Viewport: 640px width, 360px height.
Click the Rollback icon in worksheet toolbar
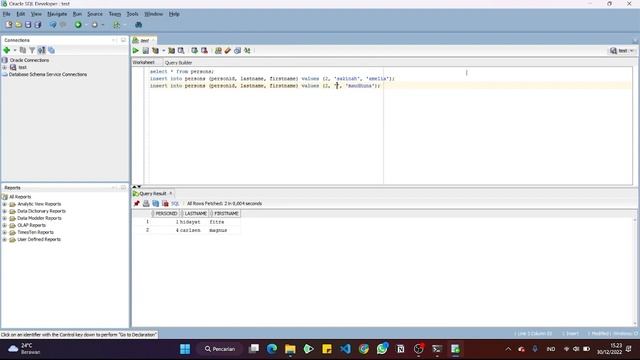click(x=204, y=51)
